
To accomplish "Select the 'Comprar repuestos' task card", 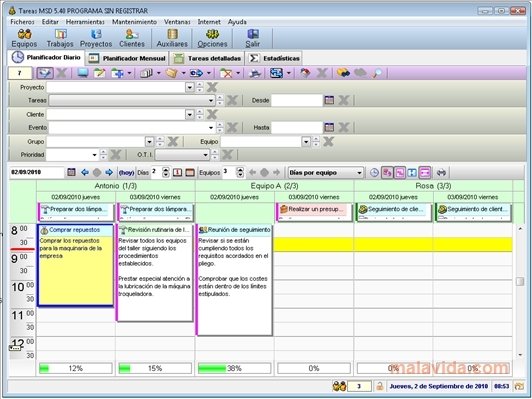I will (x=76, y=265).
